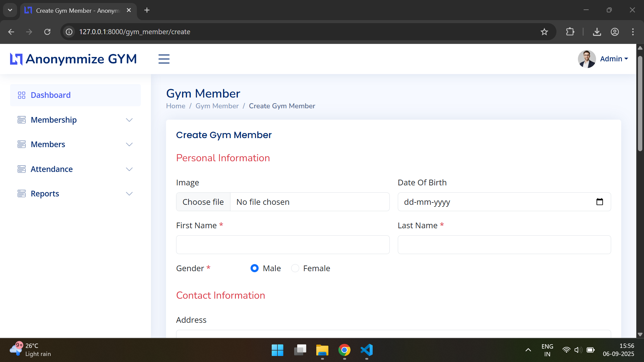644x362 pixels.
Task: Open the Wi-Fi network tray icon
Action: click(566, 350)
